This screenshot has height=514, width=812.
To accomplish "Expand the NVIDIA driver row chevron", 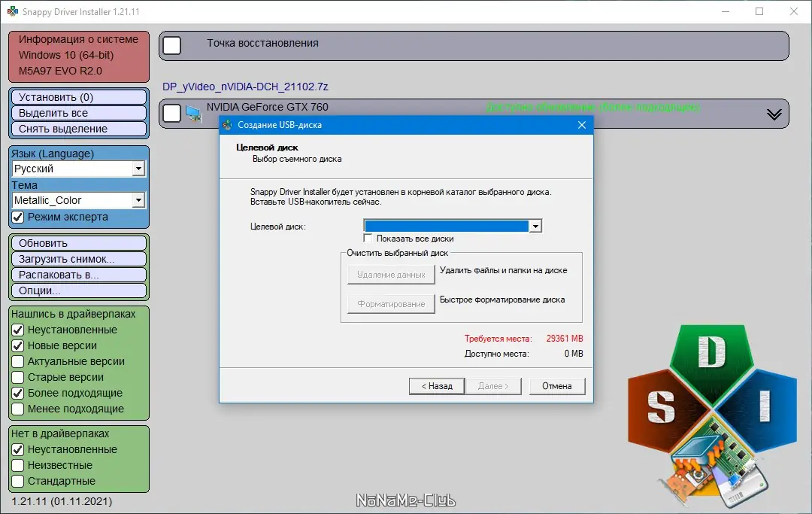I will (774, 114).
